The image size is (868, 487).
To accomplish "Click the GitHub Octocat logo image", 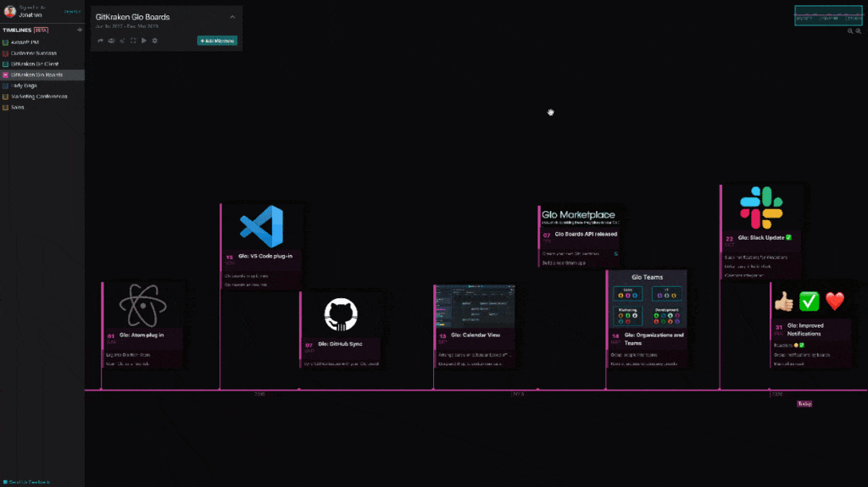I will pyautogui.click(x=341, y=314).
